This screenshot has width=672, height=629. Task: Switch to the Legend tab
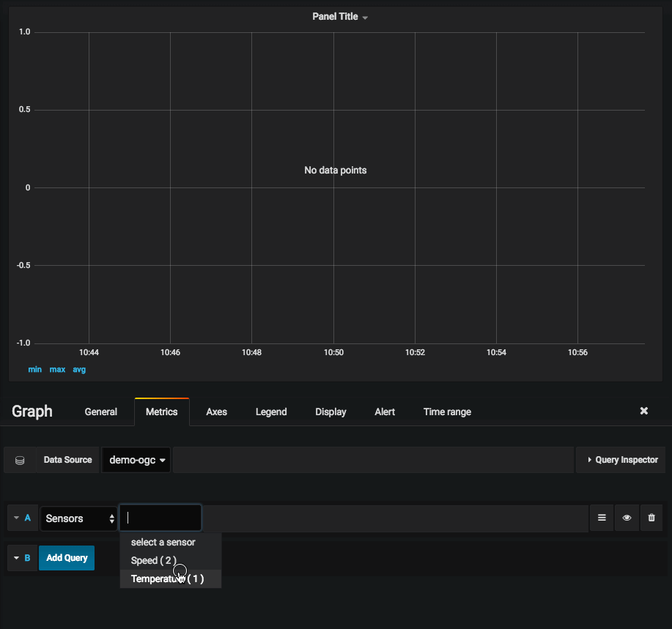click(271, 412)
